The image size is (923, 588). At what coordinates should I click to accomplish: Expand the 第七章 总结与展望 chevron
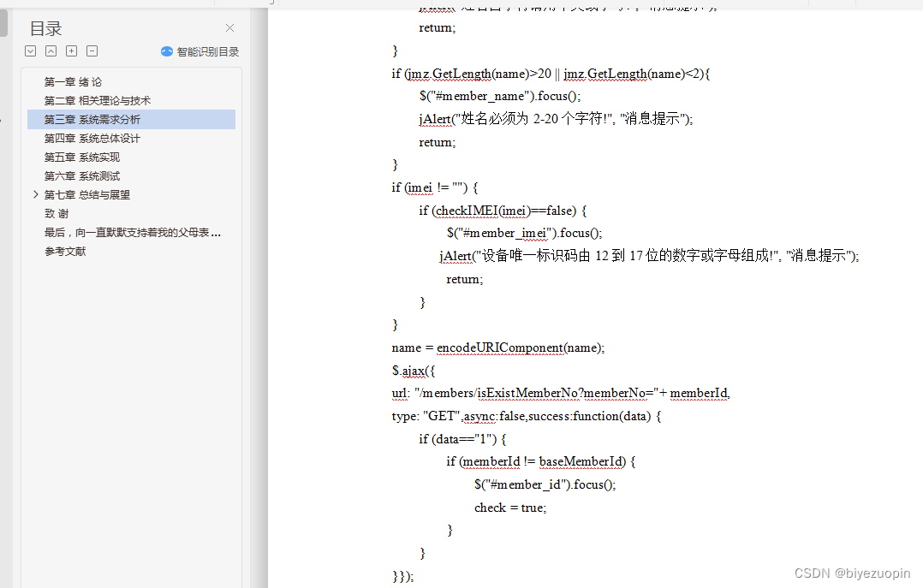[x=35, y=194]
